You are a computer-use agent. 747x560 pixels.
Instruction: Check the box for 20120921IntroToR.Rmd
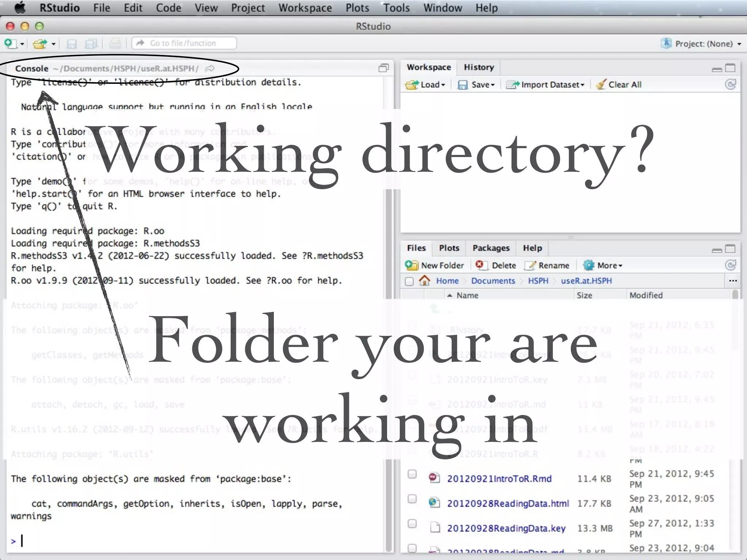tap(412, 474)
